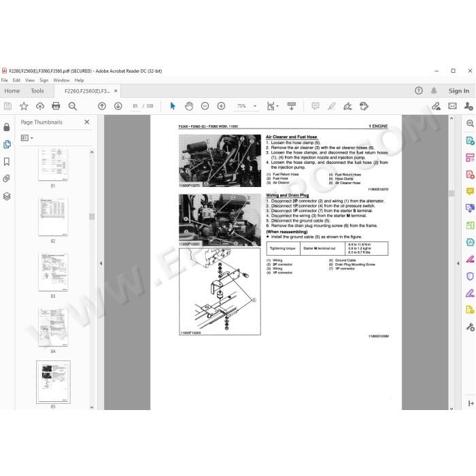Select page 84 thumbnail
This screenshot has height=476, width=476.
53,327
